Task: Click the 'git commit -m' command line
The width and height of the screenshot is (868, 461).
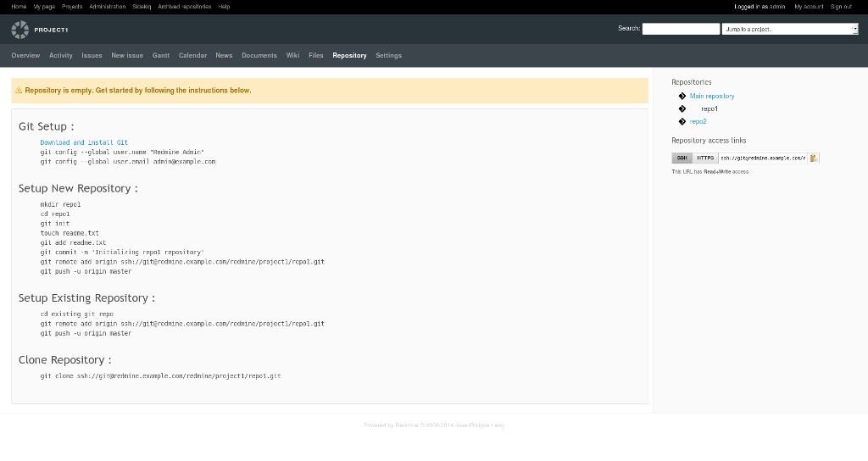Action: click(122, 253)
